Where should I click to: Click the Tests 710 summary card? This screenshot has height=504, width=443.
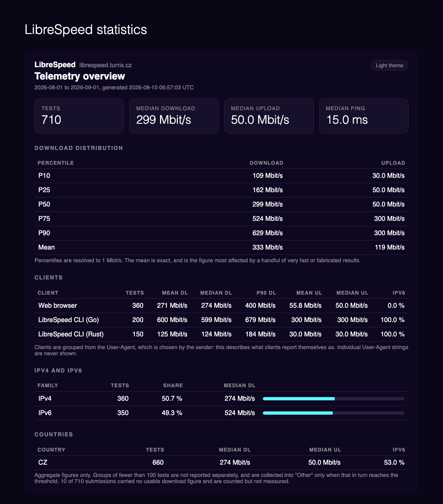[79, 116]
